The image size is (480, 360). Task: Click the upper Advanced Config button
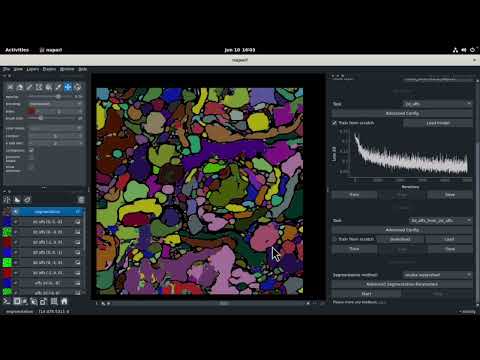(402, 113)
